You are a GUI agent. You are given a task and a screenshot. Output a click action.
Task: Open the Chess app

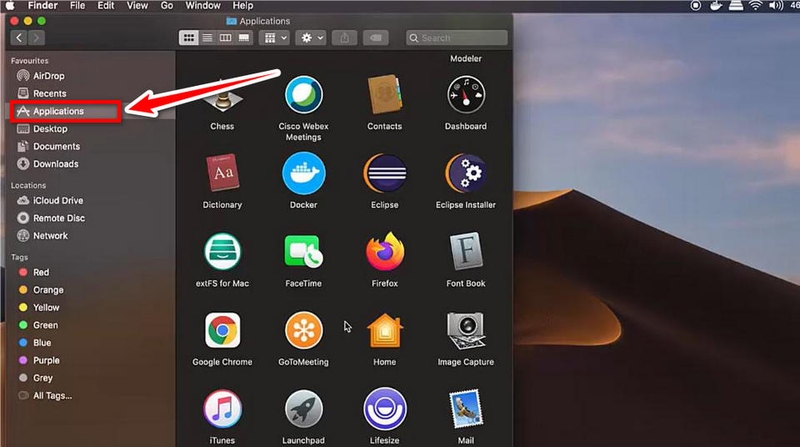[x=222, y=98]
